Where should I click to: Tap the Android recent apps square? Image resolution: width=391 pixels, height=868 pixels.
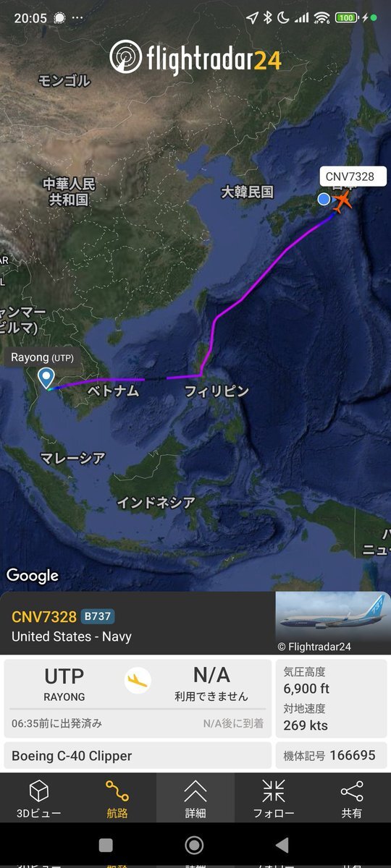coord(106,845)
